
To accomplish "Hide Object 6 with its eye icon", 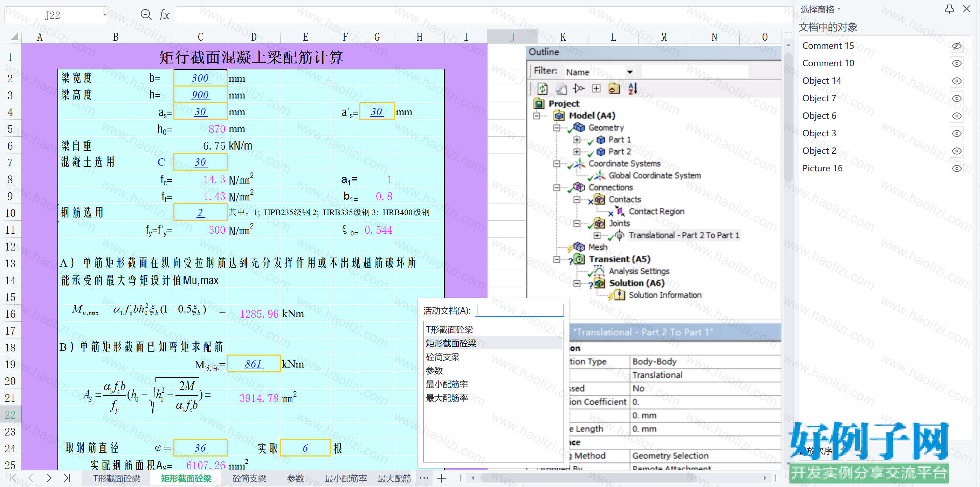I will [x=957, y=116].
